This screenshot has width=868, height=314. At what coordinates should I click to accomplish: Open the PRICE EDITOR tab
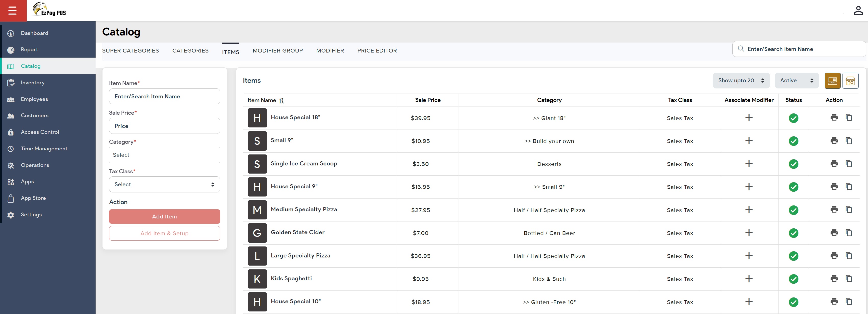tap(377, 50)
